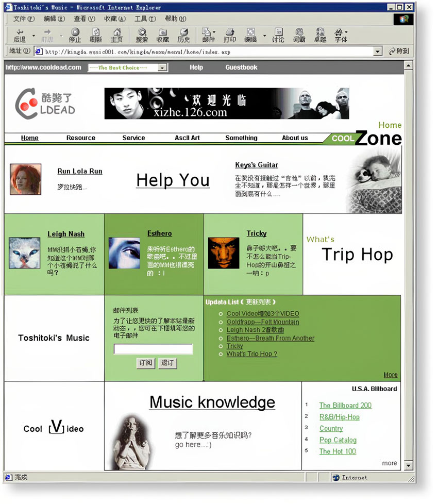The width and height of the screenshot is (438, 504).
Task: Expand the Forward button history arrow
Action: tap(61, 36)
